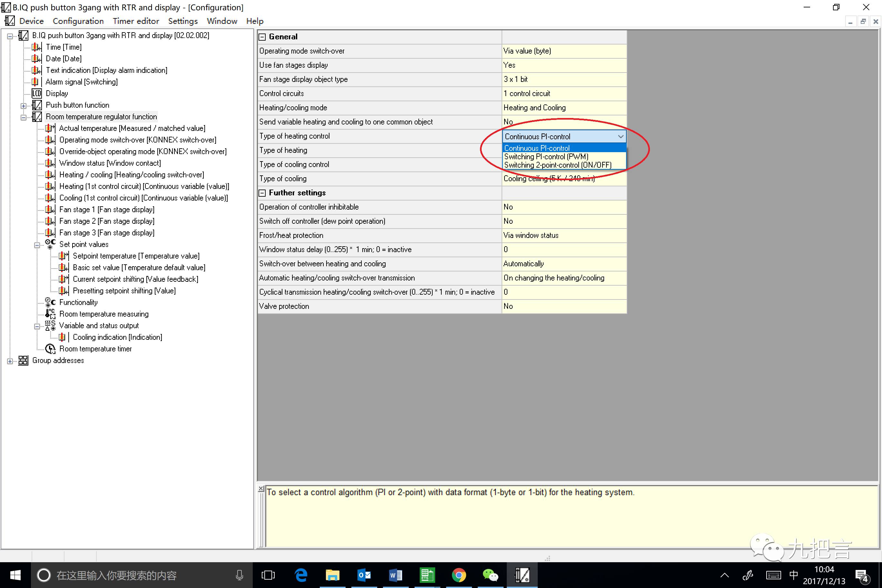Viewport: 882px width, 588px height.
Task: Expand the Group addresses node
Action: [x=10, y=361]
